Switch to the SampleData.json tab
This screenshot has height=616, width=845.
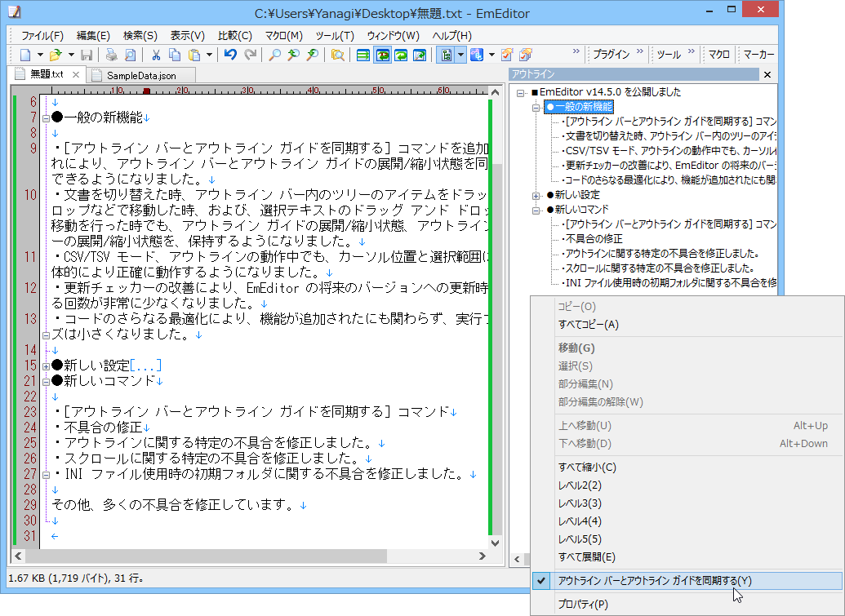coord(141,75)
